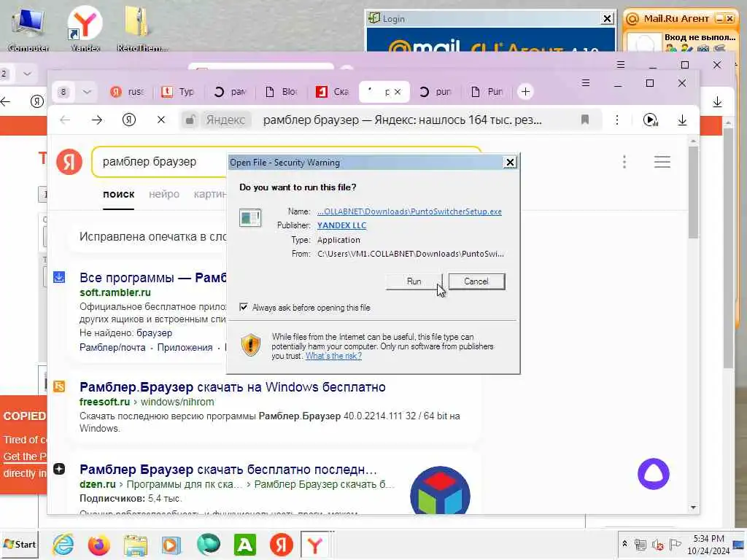Open the What's the risk link
The height and width of the screenshot is (560, 747).
(333, 356)
